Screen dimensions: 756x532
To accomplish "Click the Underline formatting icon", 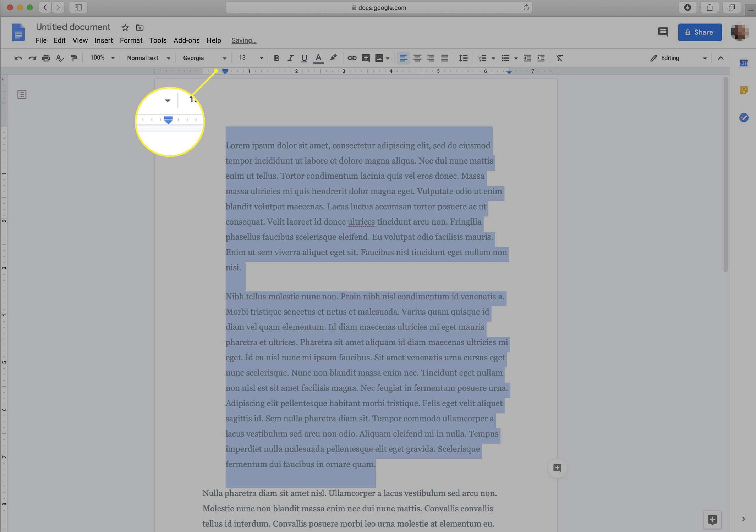I will click(304, 58).
